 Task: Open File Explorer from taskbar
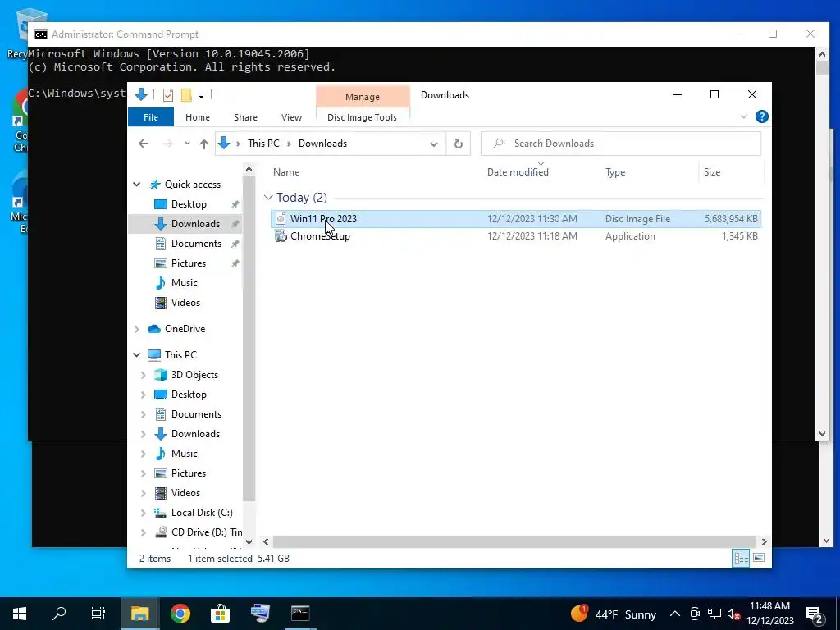(x=139, y=614)
